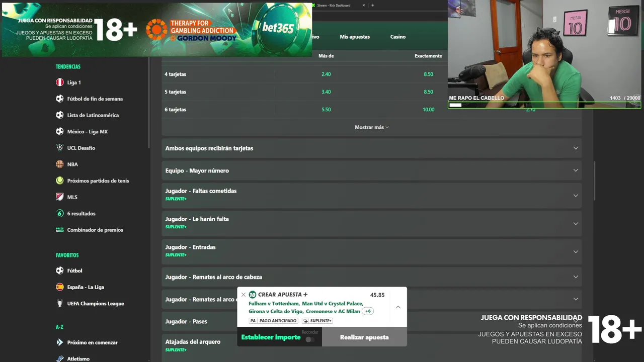Expand Jugador - Remates al arco de cabeza

click(371, 277)
